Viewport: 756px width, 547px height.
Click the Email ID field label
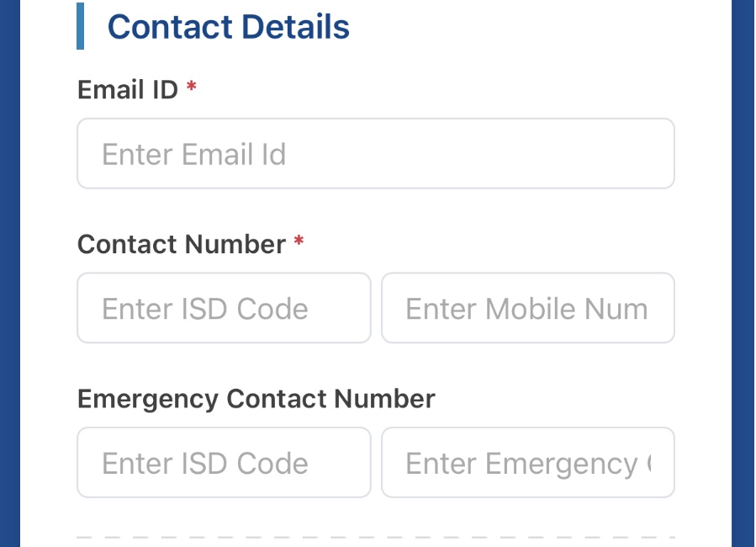(128, 89)
